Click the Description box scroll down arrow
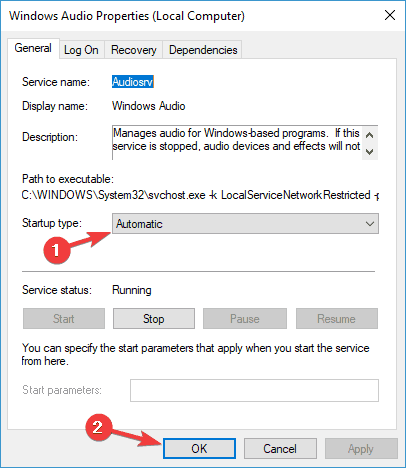The image size is (406, 468). (369, 152)
